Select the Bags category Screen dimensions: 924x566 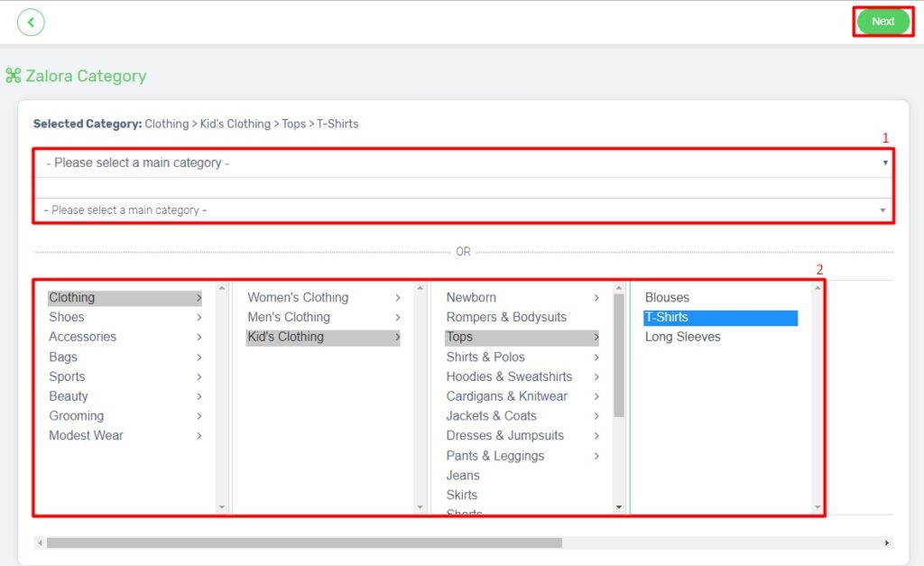[125, 357]
